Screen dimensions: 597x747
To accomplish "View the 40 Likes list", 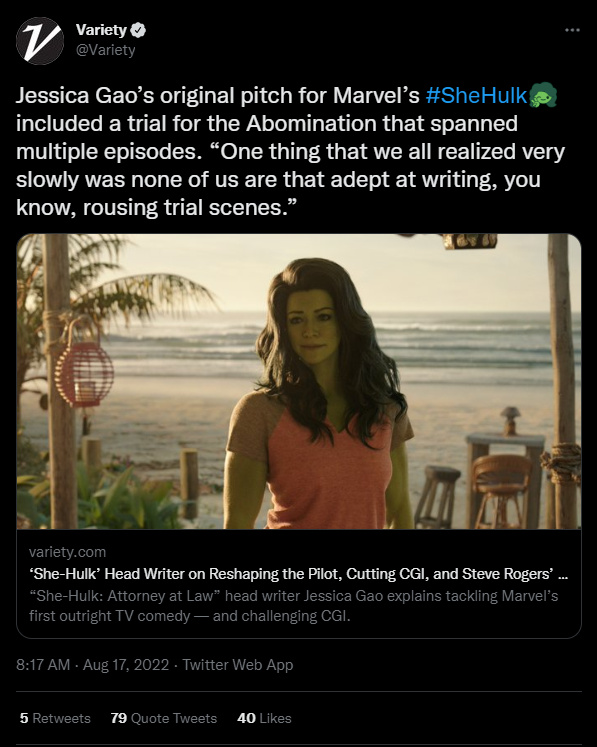I will click(264, 718).
